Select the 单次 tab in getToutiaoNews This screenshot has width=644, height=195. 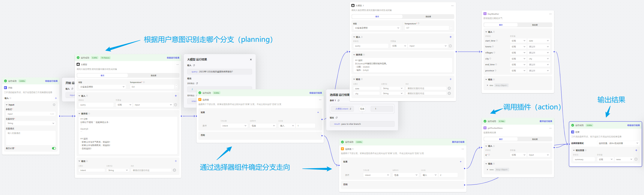(500, 139)
